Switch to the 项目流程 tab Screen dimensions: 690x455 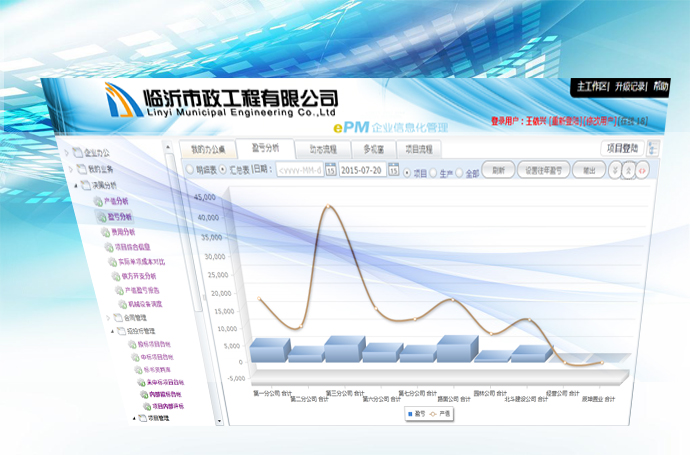tap(418, 149)
